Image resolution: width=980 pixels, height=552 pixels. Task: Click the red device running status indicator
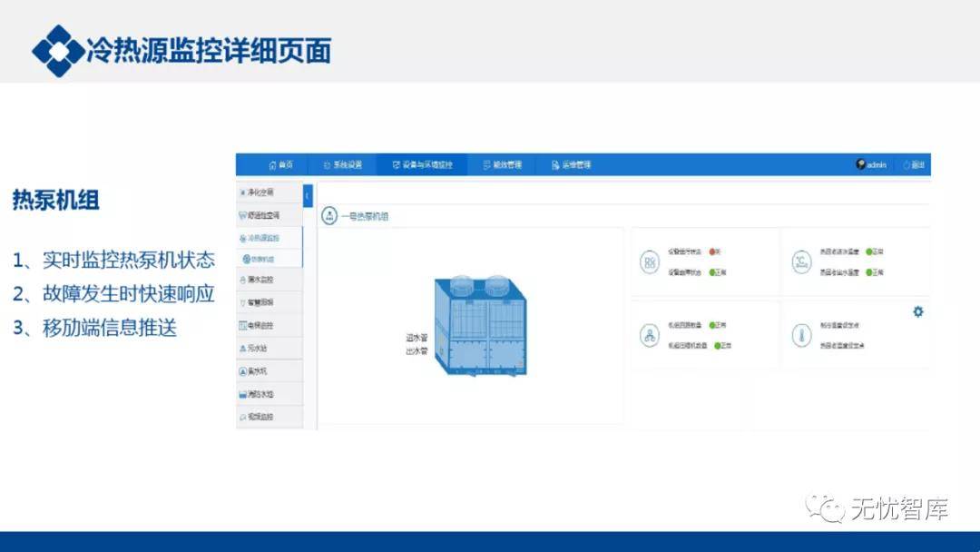point(713,251)
